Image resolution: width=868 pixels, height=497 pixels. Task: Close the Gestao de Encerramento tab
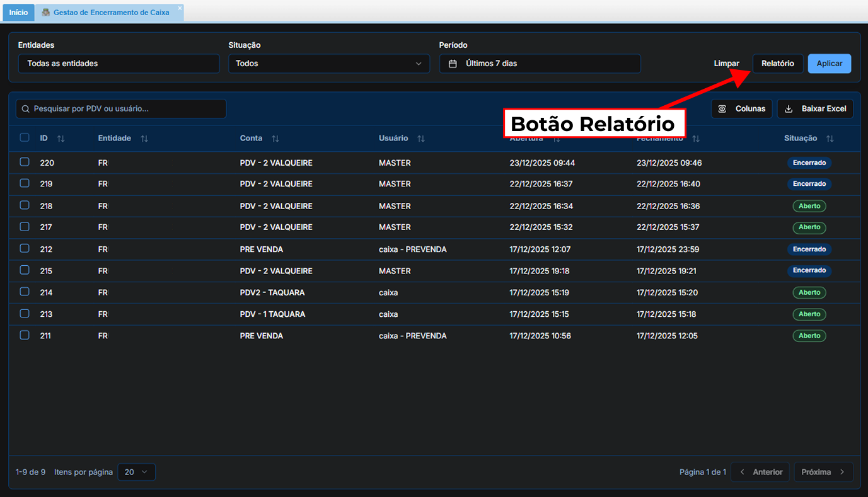coord(180,8)
